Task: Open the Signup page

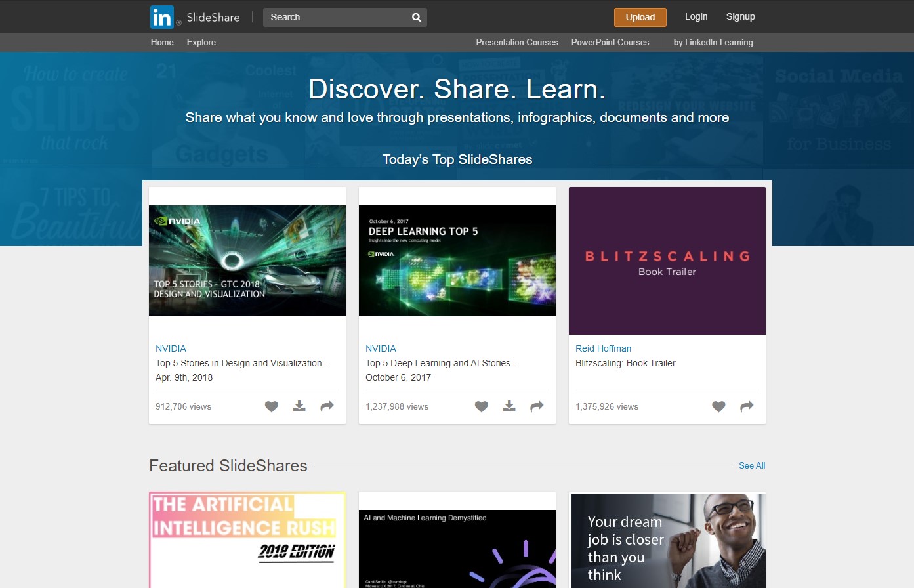Action: coord(741,16)
